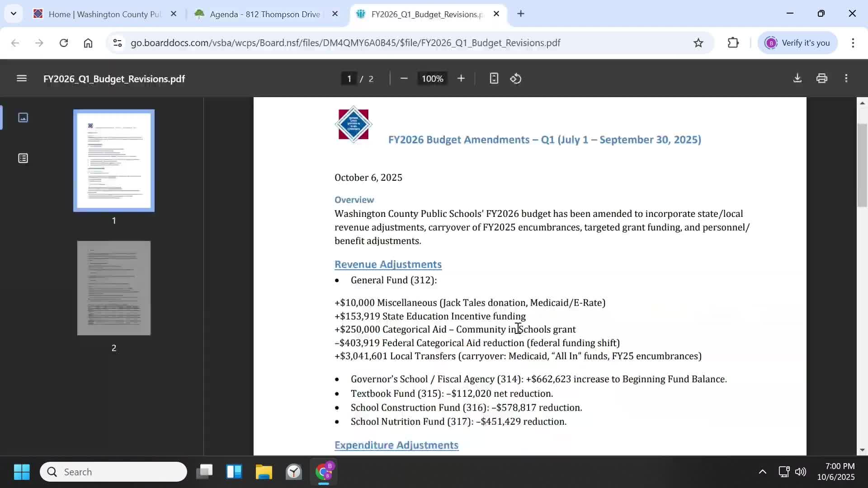Show the thumbnails view in sidebar

pyautogui.click(x=23, y=118)
